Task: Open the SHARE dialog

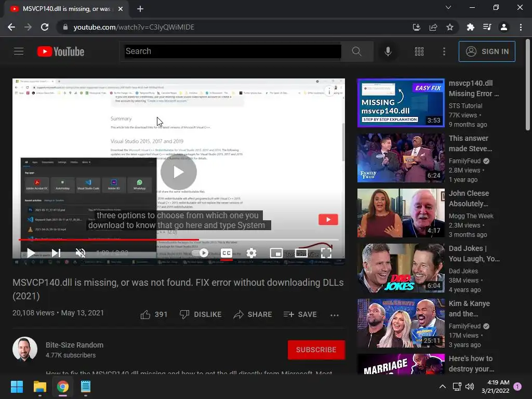Action: (x=253, y=314)
